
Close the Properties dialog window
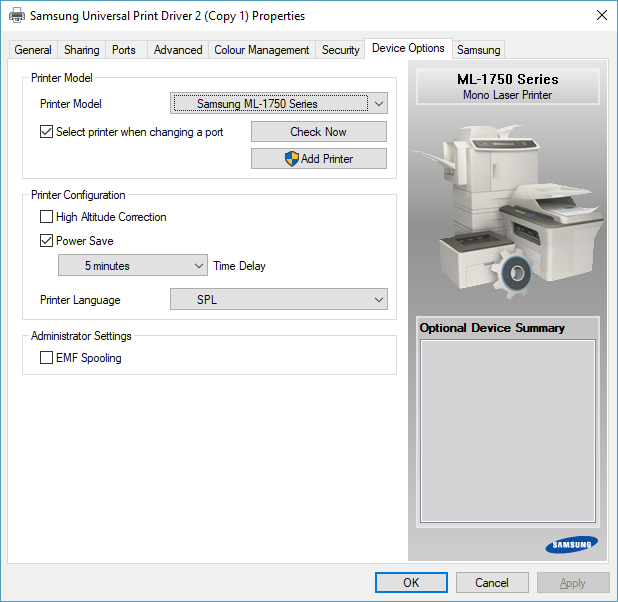coord(601,15)
